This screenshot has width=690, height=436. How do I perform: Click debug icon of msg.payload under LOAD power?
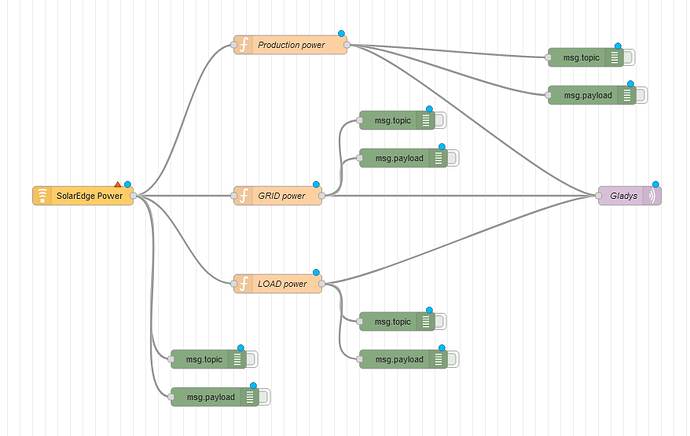(x=438, y=359)
